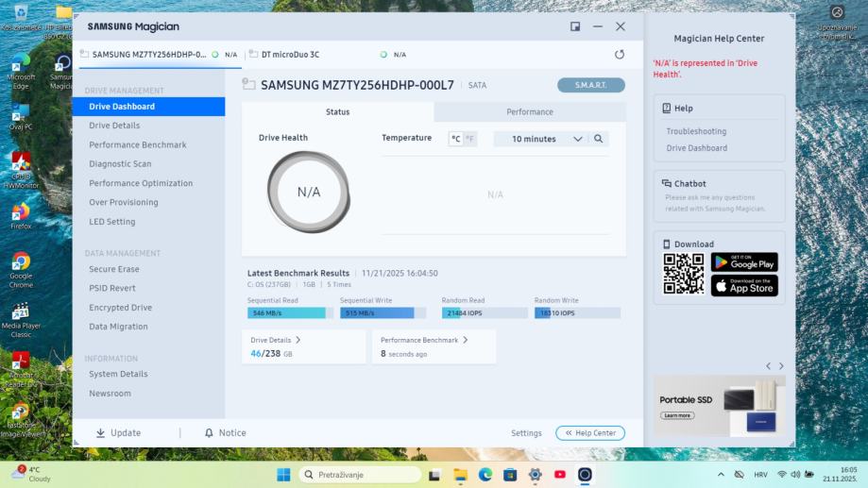Select the DT microDuo 3C drive tab
The height and width of the screenshot is (488, 868).
(x=328, y=54)
